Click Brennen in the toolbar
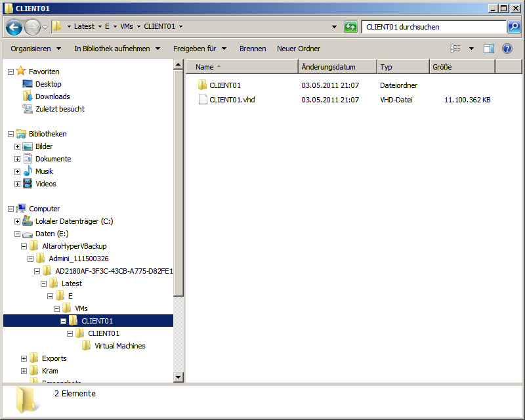 (253, 49)
